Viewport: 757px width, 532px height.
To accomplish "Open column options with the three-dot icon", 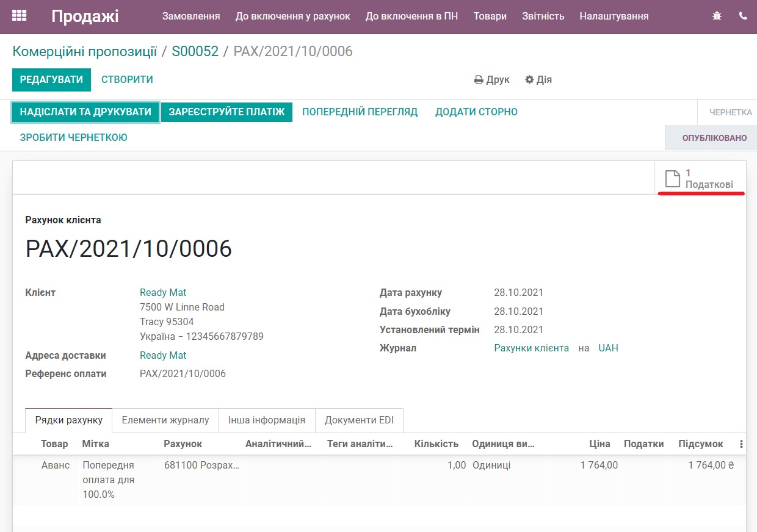I will 742,444.
